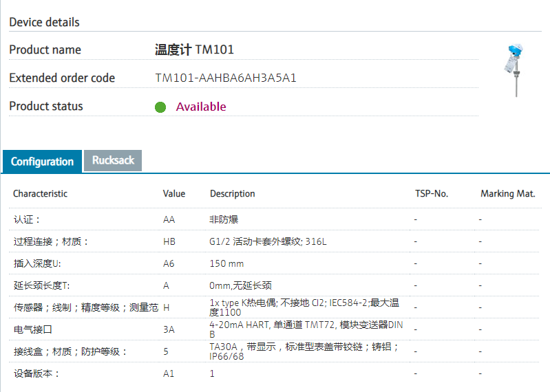
Task: Click the 150 mm description text
Action: point(226,263)
